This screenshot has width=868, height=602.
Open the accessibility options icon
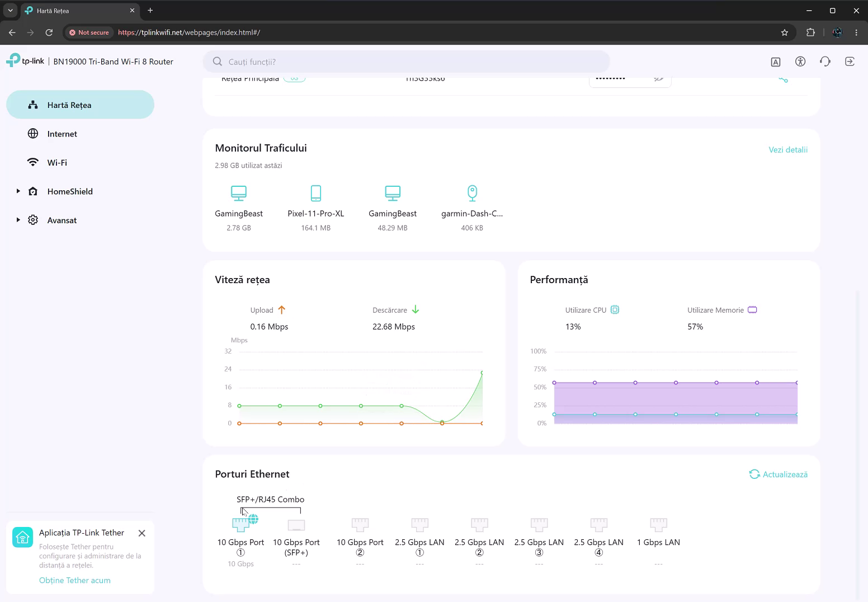(800, 62)
